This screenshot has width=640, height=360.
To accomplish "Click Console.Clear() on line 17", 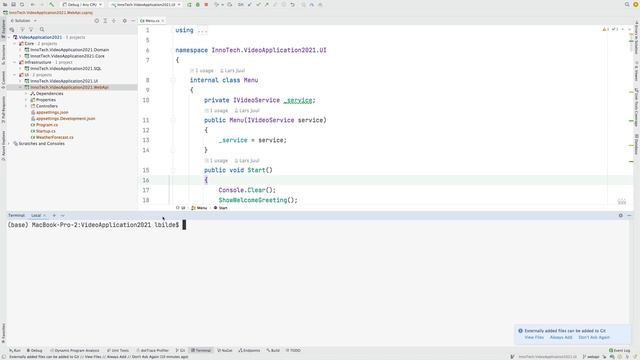I will coord(247,190).
